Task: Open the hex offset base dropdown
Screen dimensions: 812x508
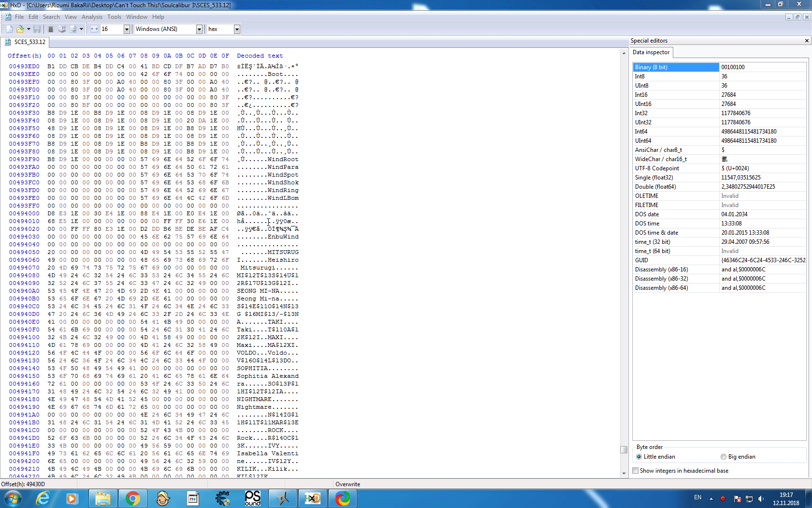Action: coord(237,29)
